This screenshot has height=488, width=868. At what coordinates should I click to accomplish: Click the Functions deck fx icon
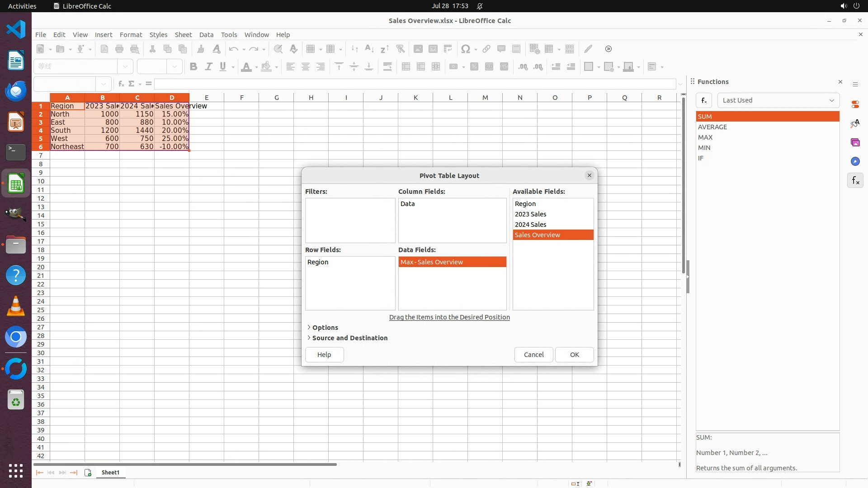855,181
